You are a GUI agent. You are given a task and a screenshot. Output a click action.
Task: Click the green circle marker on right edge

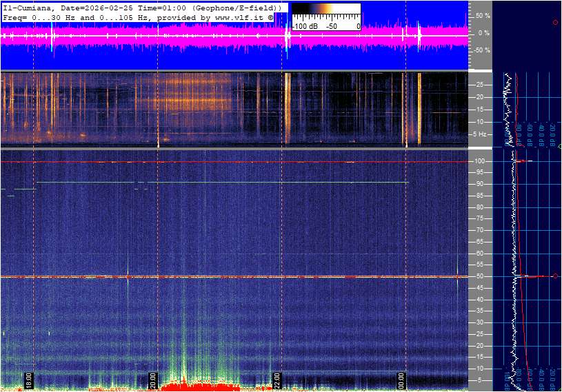(x=560, y=147)
